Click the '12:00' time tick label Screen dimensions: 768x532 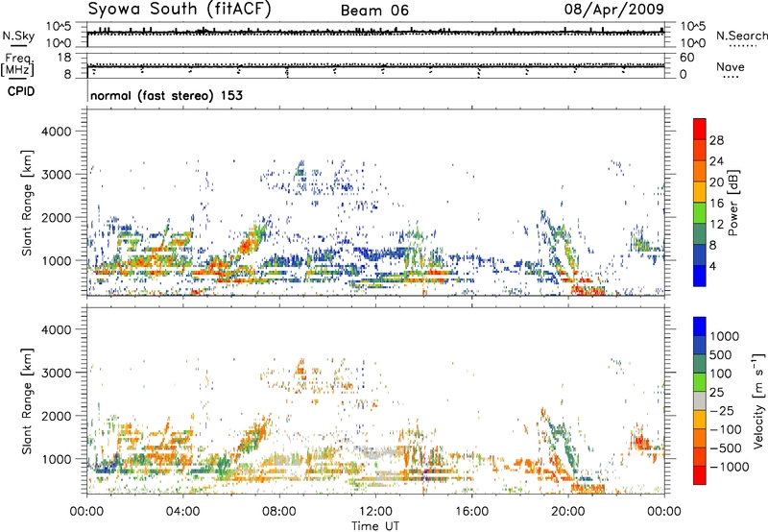coord(375,512)
